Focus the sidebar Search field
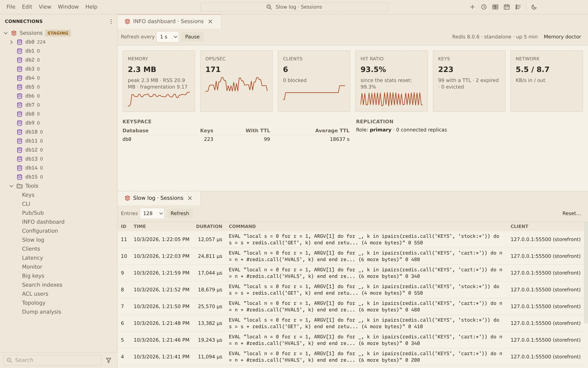 [52, 360]
